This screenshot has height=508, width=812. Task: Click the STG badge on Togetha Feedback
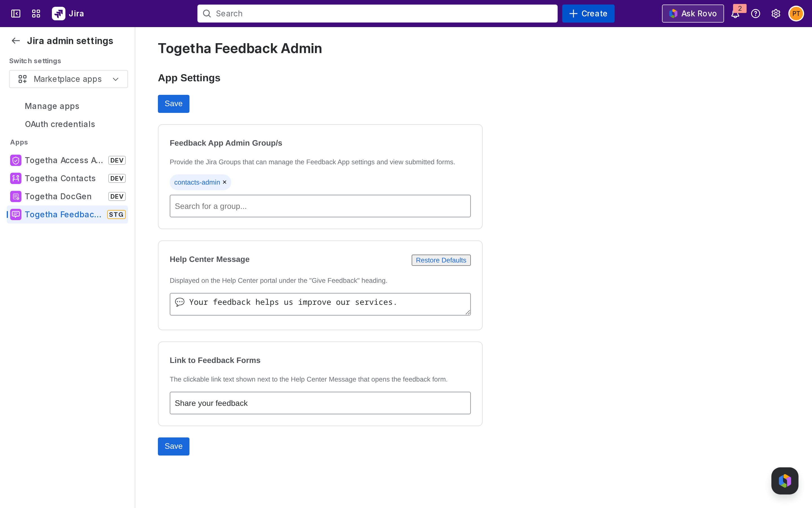[116, 214]
